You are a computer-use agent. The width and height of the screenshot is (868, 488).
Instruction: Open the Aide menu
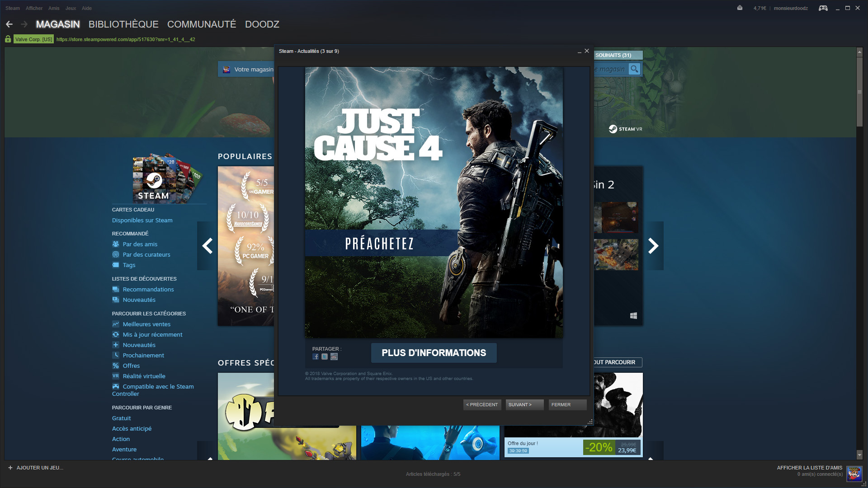[87, 8]
